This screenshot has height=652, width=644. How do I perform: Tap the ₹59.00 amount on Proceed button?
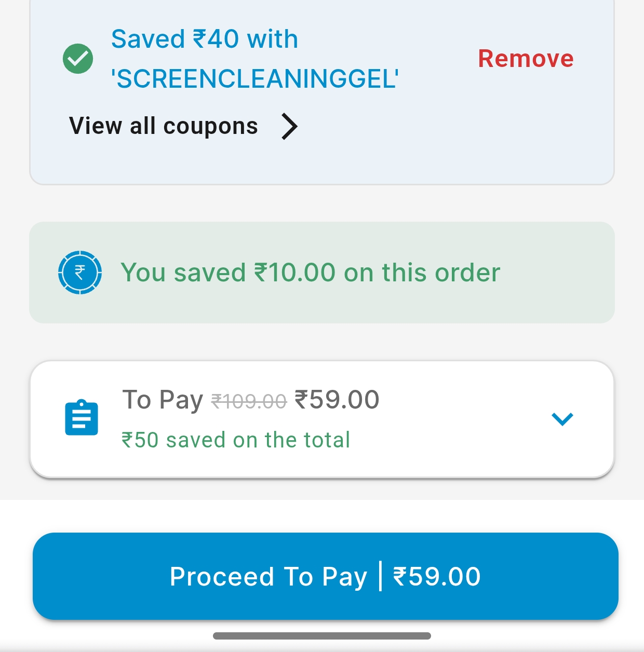coord(437,577)
